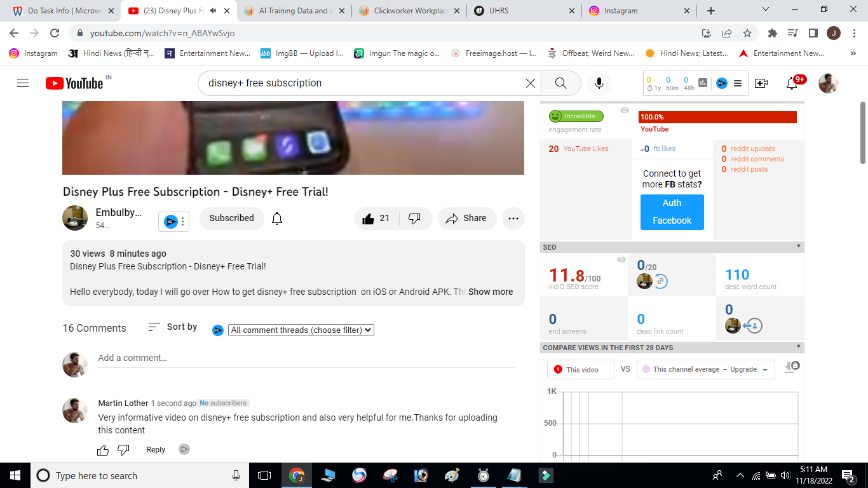Show hidden system tray icons
This screenshot has width=868, height=488.
click(740, 475)
